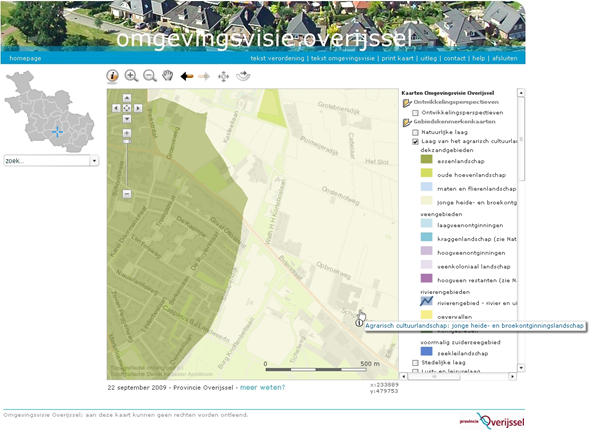
Task: Enable the Natuurlijke laag checkbox
Action: click(x=416, y=132)
